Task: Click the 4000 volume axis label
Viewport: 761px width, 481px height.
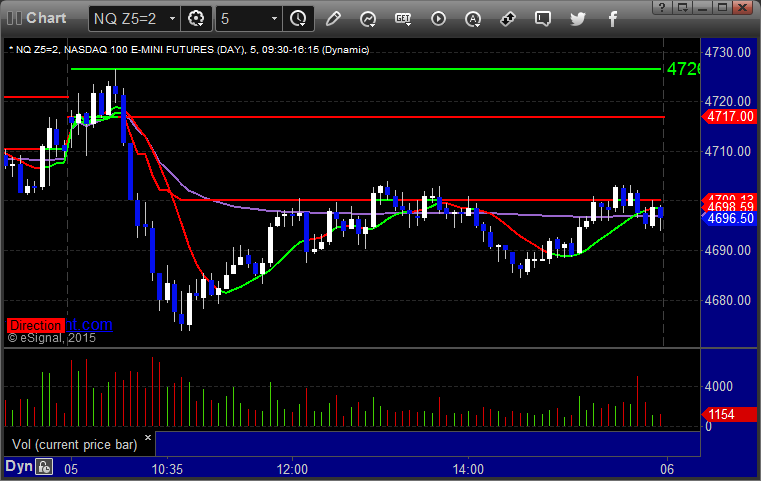Action: tap(719, 386)
